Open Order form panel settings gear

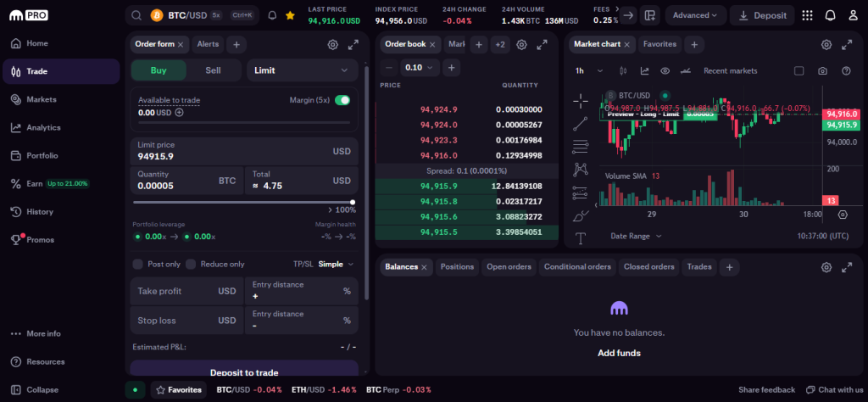pos(332,45)
